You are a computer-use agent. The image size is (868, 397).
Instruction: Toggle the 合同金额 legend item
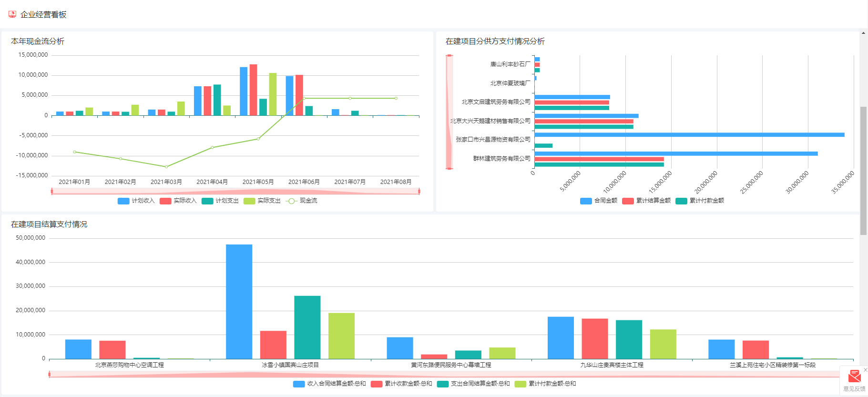pos(586,201)
